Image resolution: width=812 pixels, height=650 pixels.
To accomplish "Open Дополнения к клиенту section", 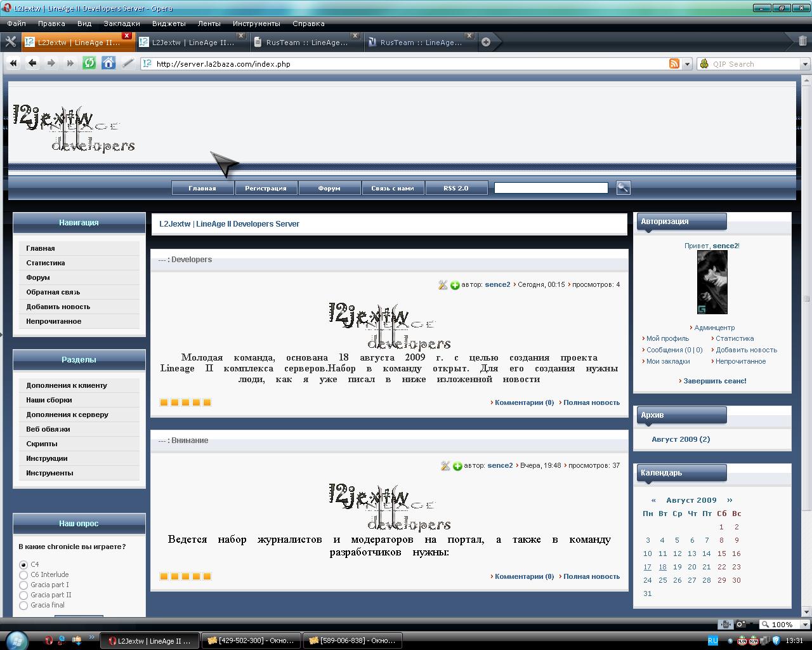I will 67,385.
